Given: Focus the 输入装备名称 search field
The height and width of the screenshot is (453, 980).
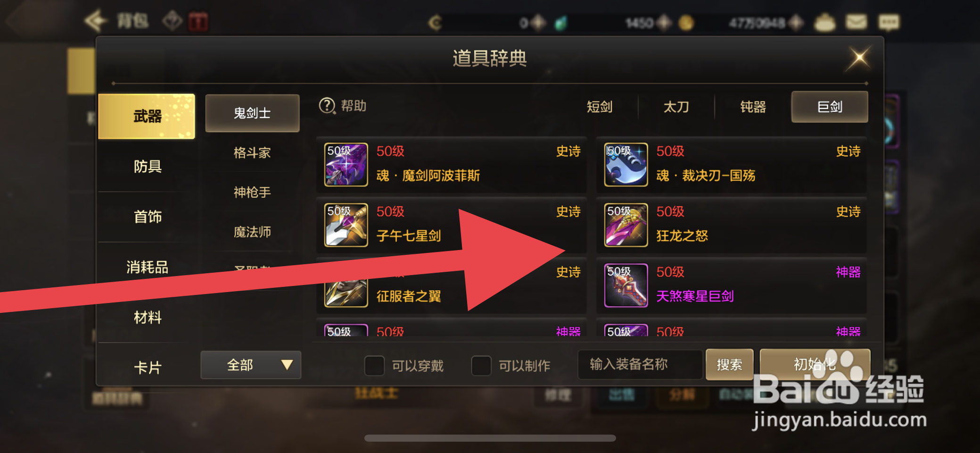Looking at the screenshot, I should point(640,364).
